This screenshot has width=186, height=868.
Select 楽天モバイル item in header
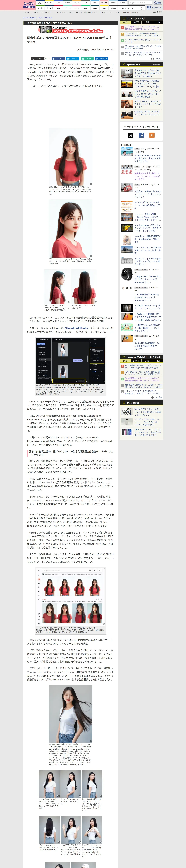pos(140,8)
